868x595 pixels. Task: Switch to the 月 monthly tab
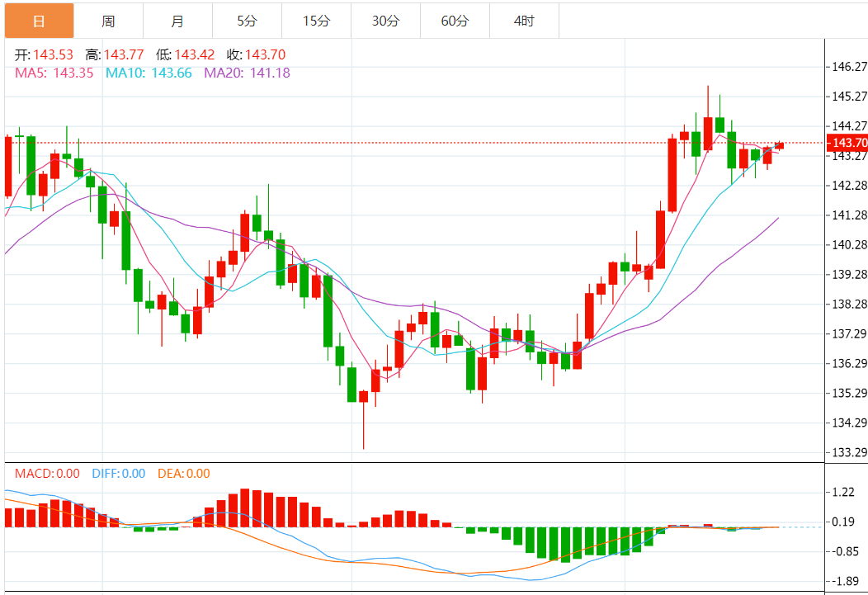pos(177,21)
